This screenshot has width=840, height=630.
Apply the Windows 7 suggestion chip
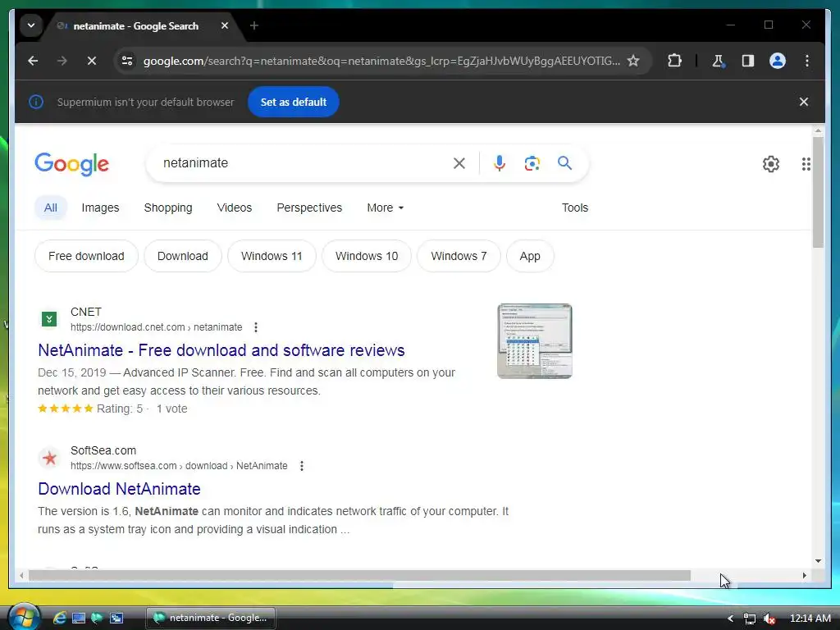pyautogui.click(x=459, y=256)
